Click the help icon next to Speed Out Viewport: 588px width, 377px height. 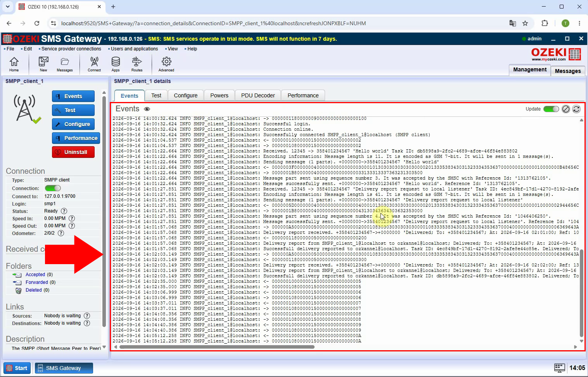coord(72,226)
